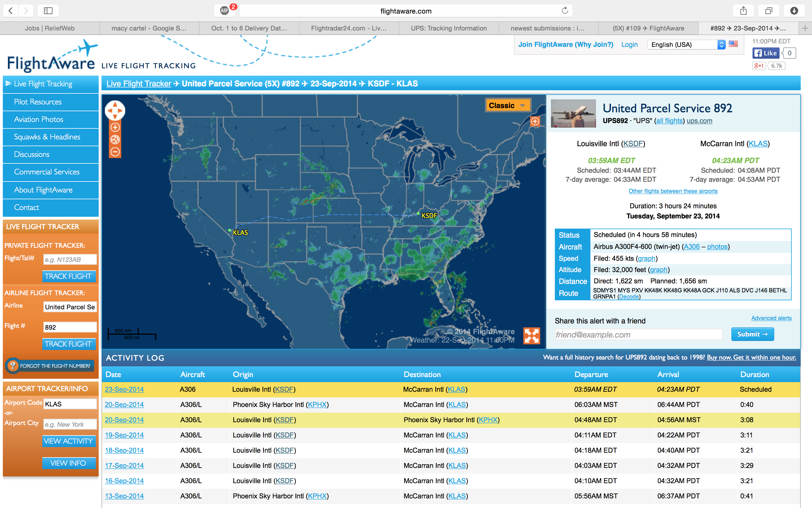Image resolution: width=812 pixels, height=508 pixels.
Task: Click VIEW INFO button
Action: coord(69,463)
